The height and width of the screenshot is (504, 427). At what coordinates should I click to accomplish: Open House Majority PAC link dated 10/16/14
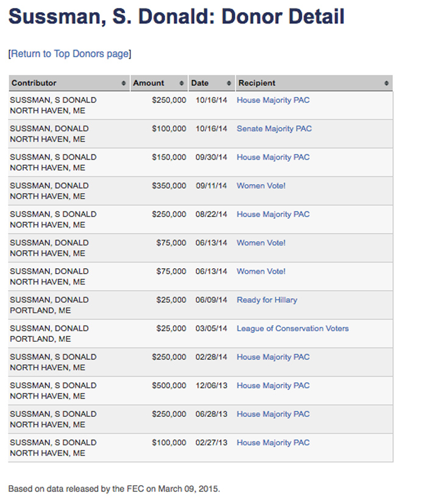click(x=273, y=100)
